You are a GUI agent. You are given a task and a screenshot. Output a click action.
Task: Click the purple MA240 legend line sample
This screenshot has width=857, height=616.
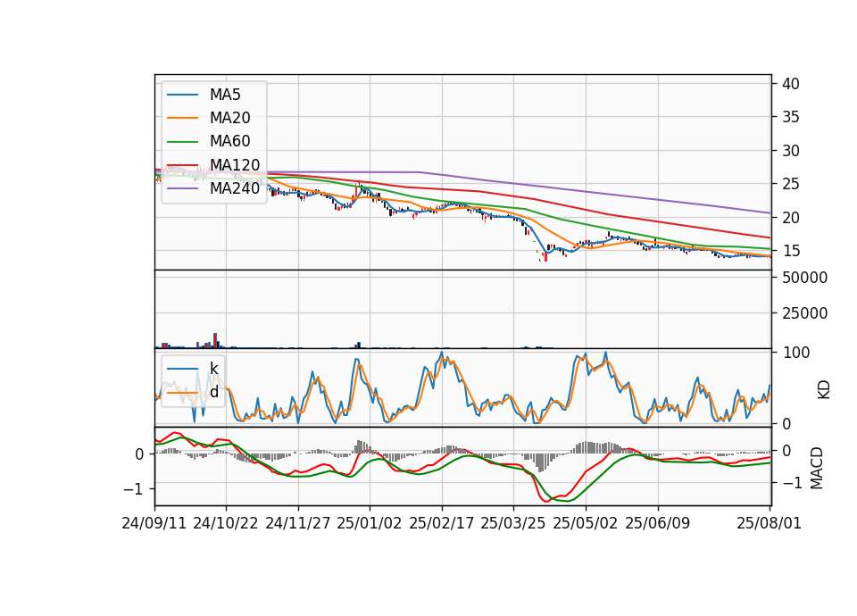(182, 188)
